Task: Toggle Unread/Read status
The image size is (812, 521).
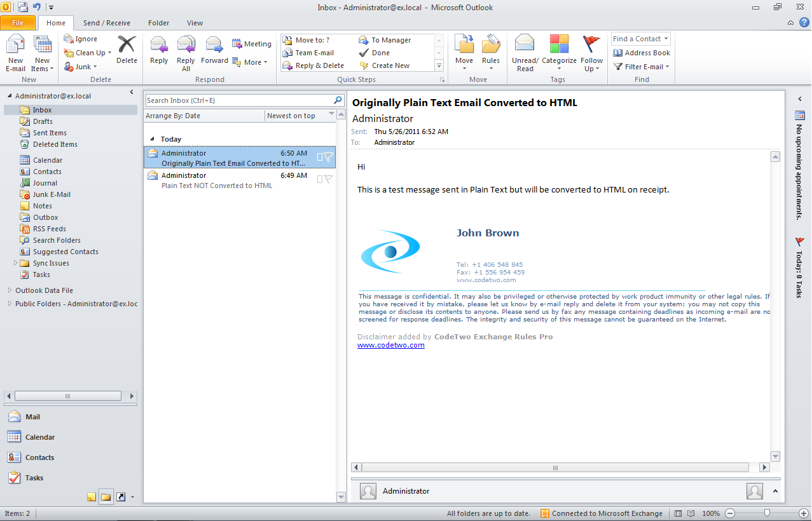Action: point(525,54)
